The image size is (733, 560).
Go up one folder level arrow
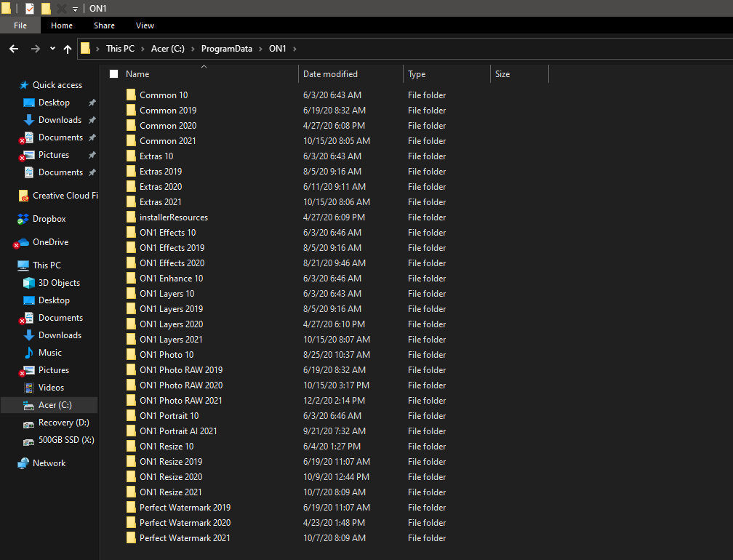(x=68, y=49)
